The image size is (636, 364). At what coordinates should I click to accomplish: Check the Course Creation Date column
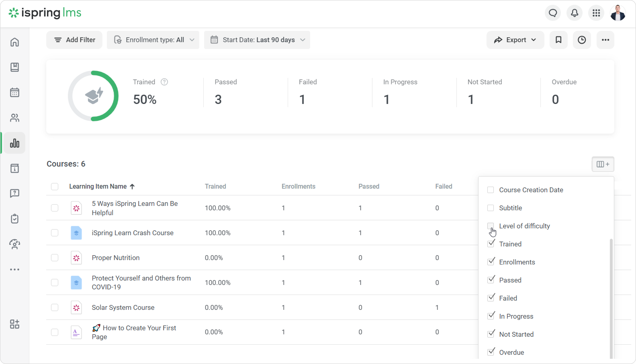(491, 190)
